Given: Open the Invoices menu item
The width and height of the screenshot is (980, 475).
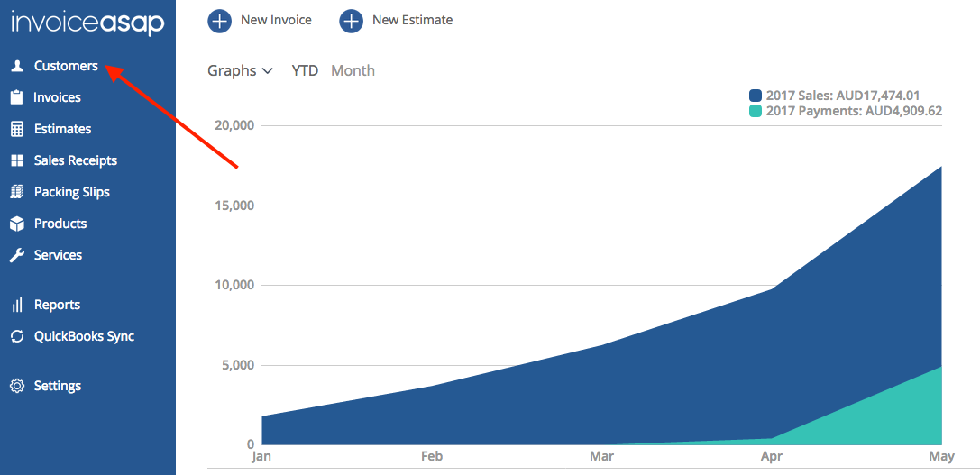Looking at the screenshot, I should pyautogui.click(x=57, y=97).
